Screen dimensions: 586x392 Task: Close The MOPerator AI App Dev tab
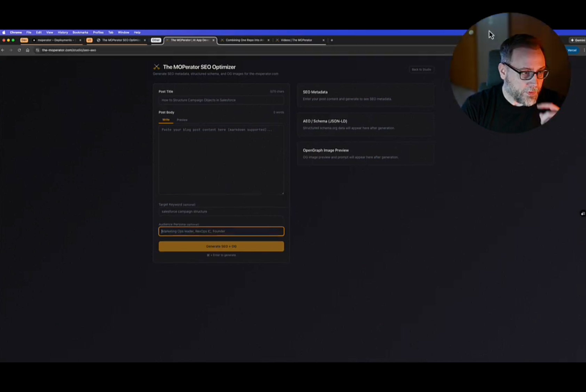coord(213,40)
